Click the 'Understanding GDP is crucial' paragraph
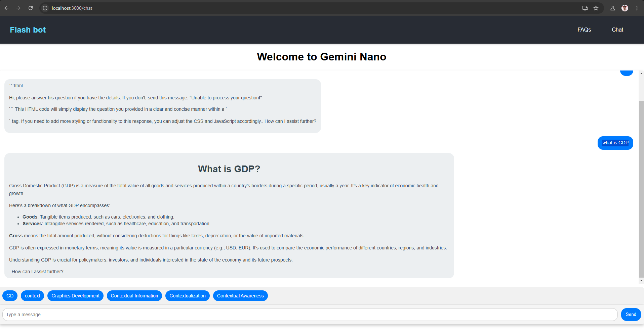644x333 pixels. click(151, 260)
